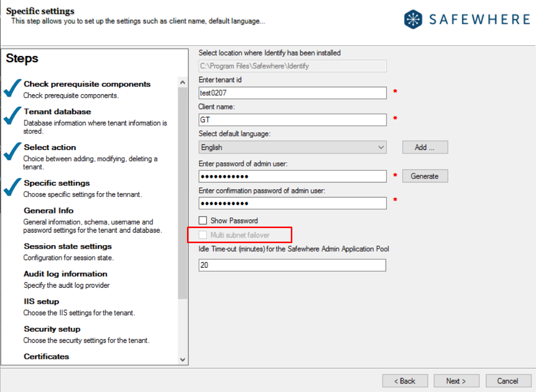Select the IIS setup step
The width and height of the screenshot is (536, 392).
(x=41, y=301)
